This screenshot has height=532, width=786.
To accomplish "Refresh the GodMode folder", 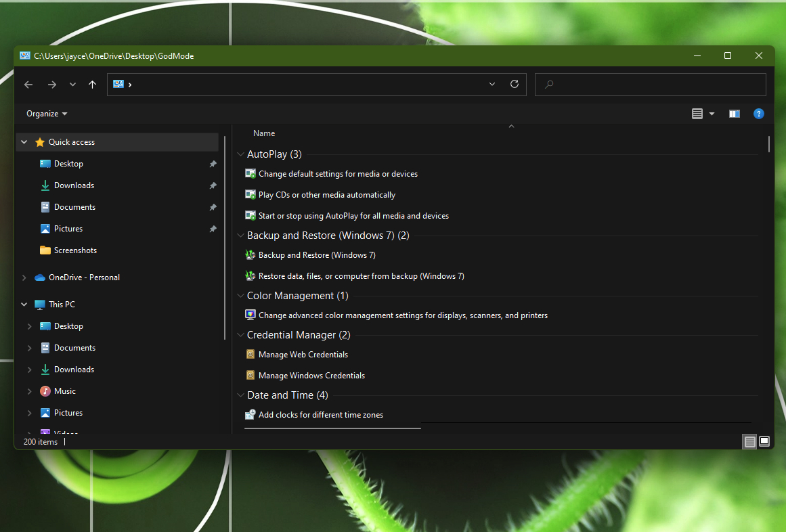I will click(515, 84).
